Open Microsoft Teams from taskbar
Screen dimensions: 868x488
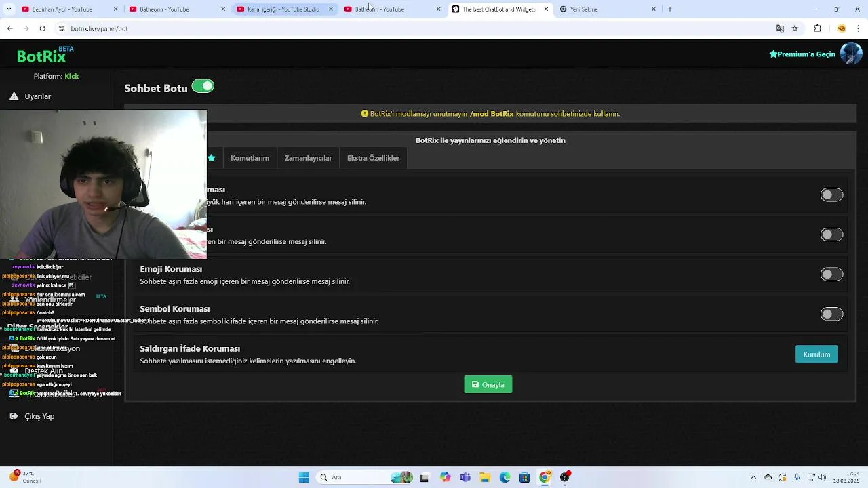(465, 477)
